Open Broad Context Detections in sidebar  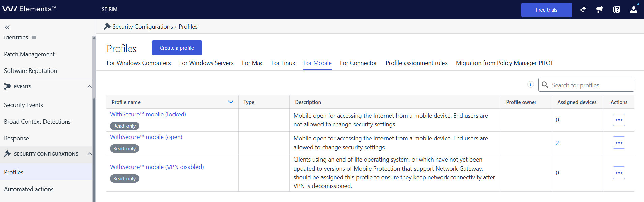click(37, 122)
